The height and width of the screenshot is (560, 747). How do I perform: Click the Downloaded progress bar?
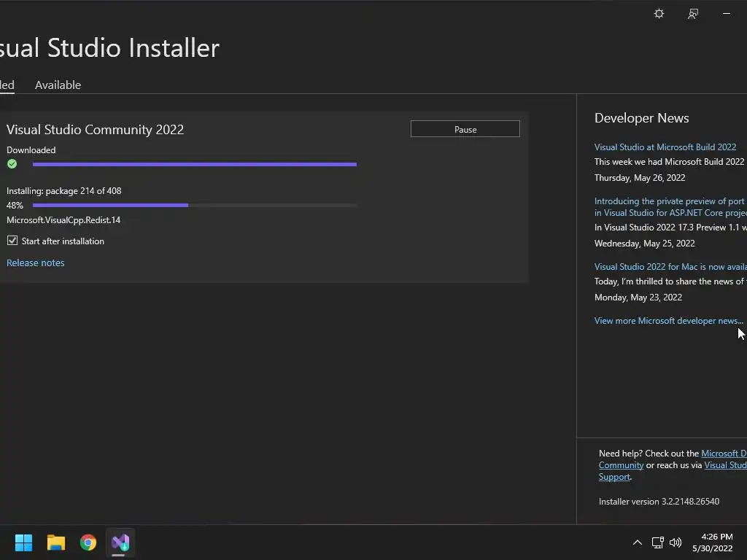[194, 164]
